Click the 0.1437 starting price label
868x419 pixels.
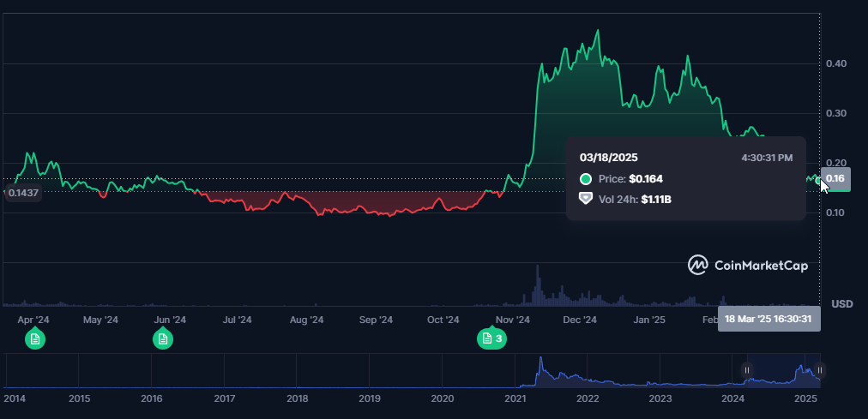(23, 193)
